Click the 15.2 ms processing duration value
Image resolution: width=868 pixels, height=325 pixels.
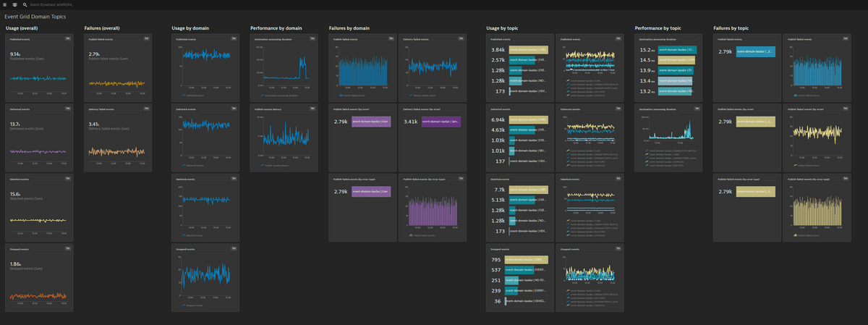647,50
